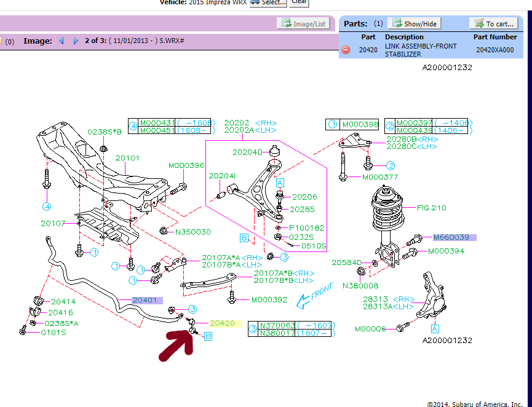Go to the previous diagram image
The image size is (532, 407).
click(62, 41)
